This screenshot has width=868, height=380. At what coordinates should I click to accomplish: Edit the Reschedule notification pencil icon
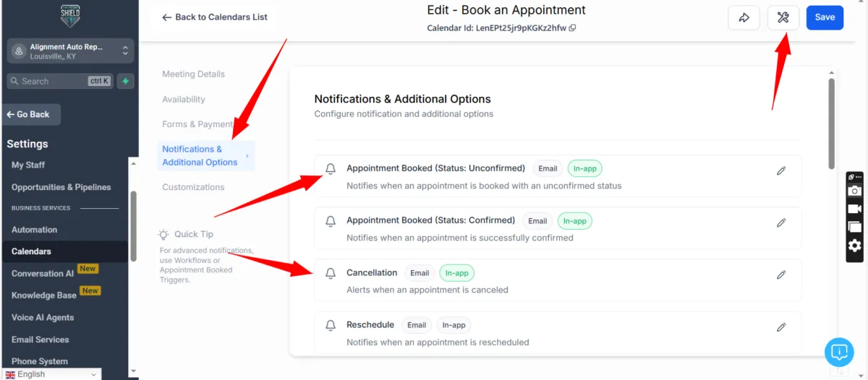[781, 327]
